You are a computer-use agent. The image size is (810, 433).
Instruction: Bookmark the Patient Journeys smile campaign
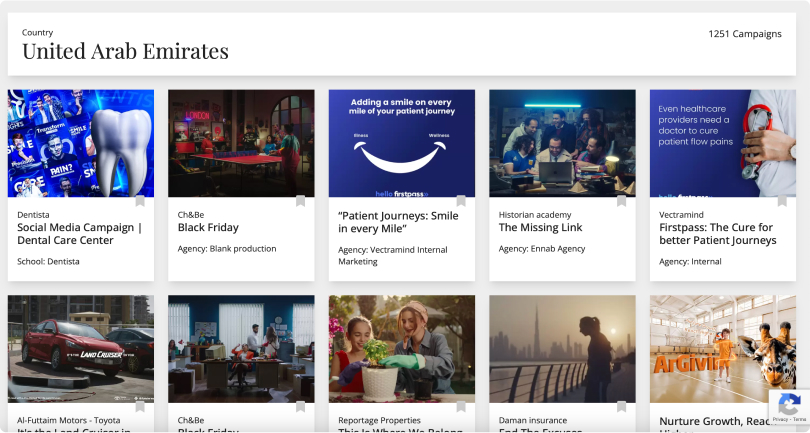pyautogui.click(x=461, y=201)
